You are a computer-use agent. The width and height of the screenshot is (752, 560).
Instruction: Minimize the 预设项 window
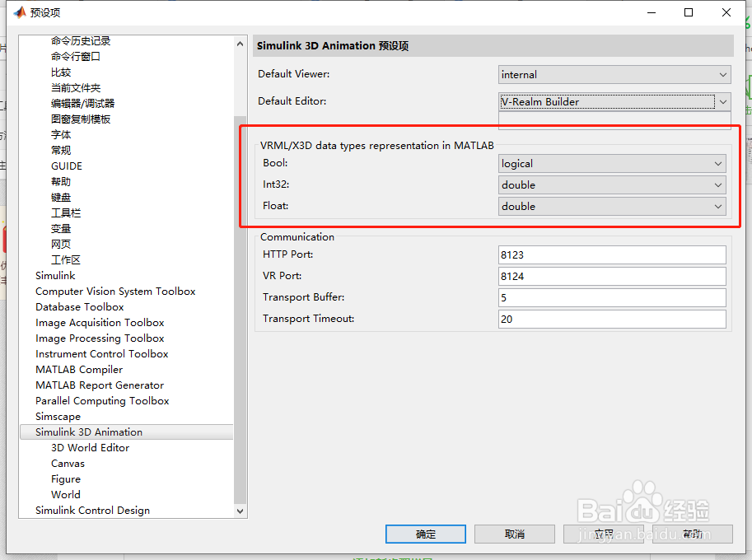click(652, 12)
